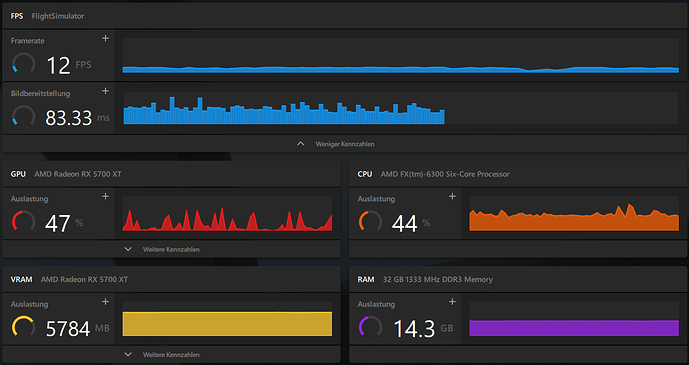The width and height of the screenshot is (689, 365).
Task: Click the blue Framerate line graph
Action: pos(401,55)
